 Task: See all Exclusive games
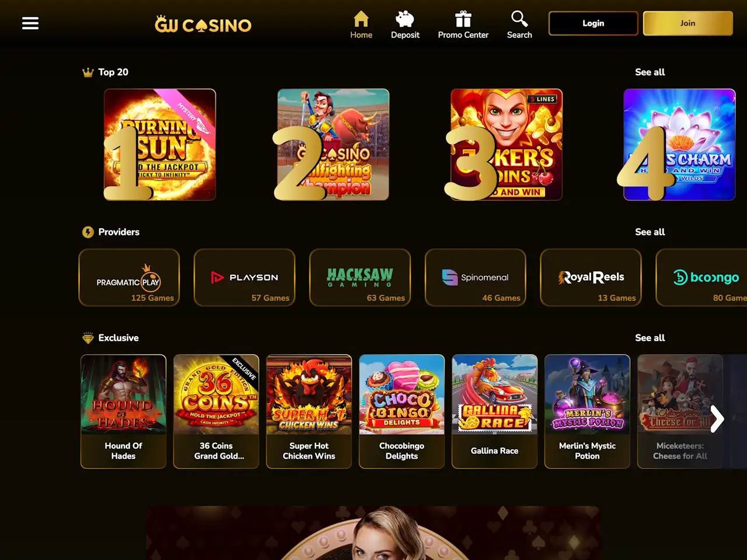tap(650, 338)
